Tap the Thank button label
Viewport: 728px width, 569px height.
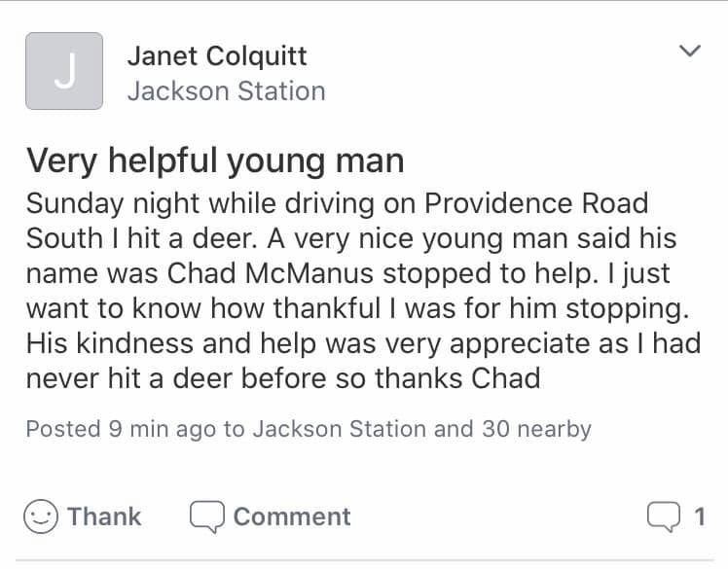click(104, 516)
